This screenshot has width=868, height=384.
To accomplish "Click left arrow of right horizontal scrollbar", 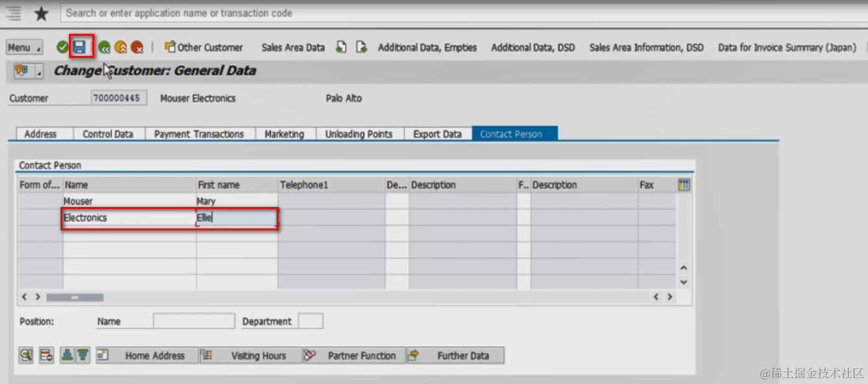I will (657, 297).
